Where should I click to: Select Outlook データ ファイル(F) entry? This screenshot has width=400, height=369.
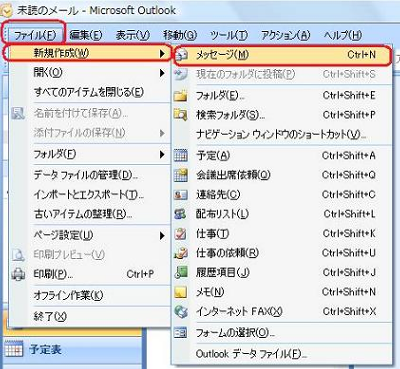click(x=251, y=354)
